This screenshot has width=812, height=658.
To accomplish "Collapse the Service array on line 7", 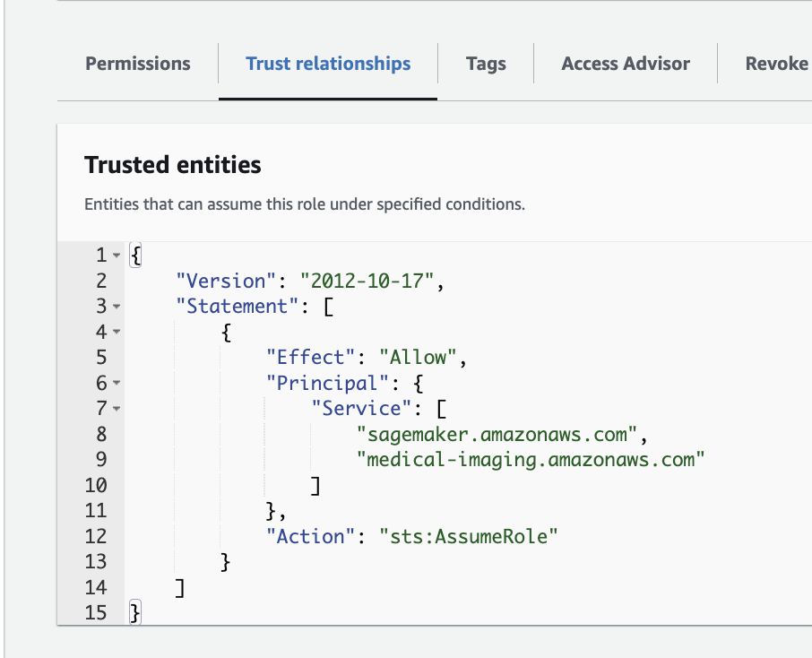I will click(x=117, y=410).
